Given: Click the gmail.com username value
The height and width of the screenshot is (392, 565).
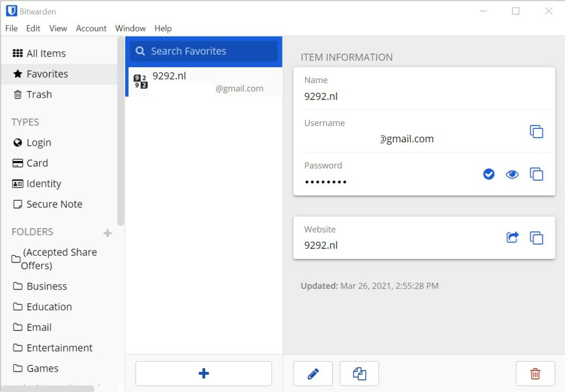Looking at the screenshot, I should pos(407,139).
